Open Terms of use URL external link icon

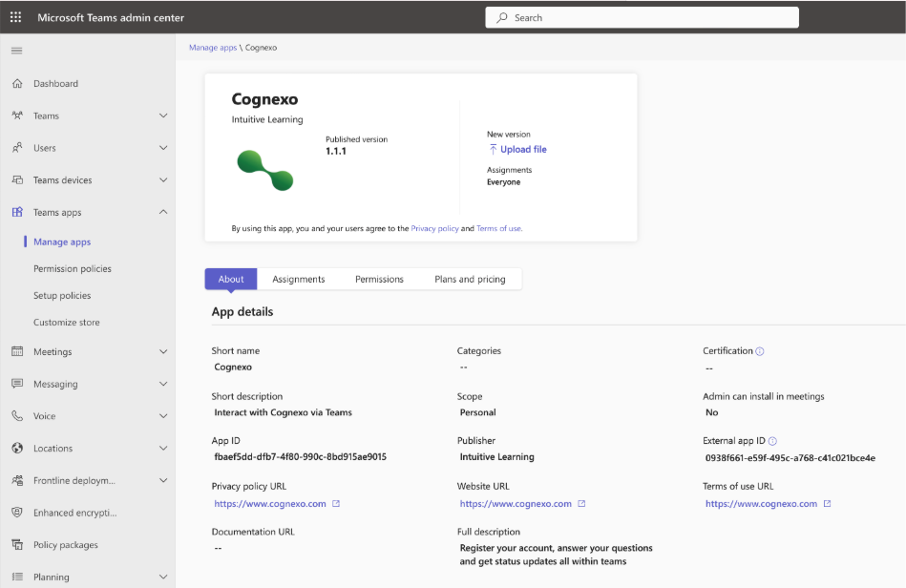coord(827,504)
